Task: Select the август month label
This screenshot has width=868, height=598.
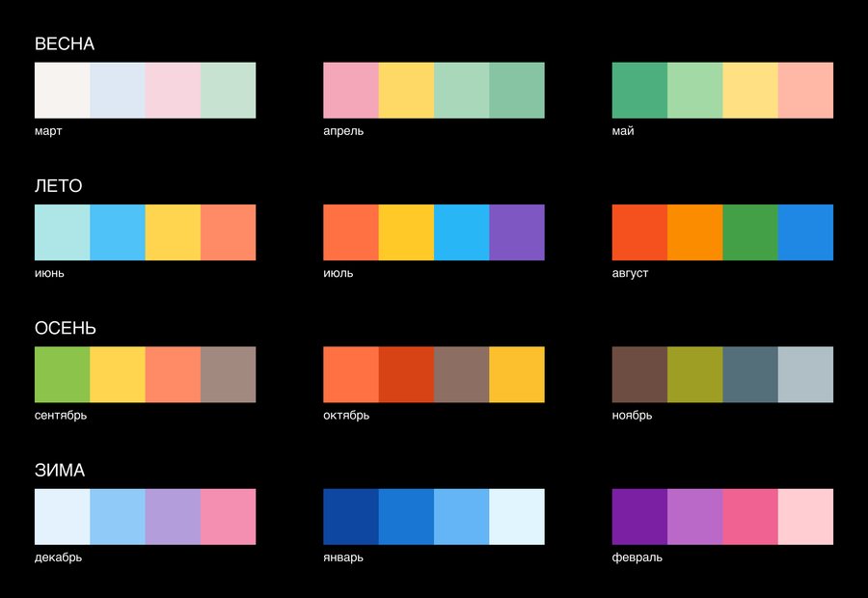Action: click(631, 274)
